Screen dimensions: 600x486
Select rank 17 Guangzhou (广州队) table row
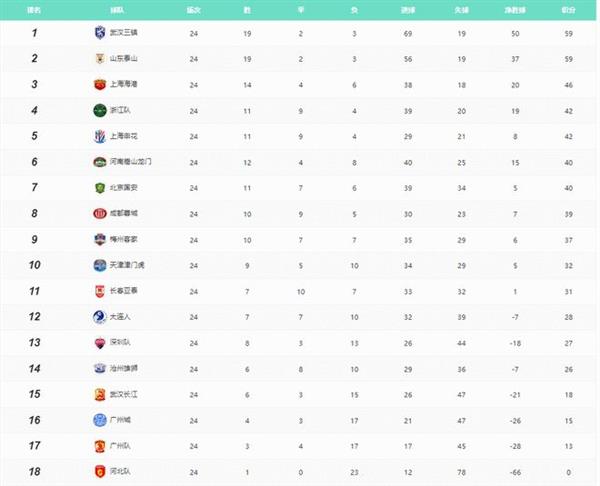pos(298,446)
